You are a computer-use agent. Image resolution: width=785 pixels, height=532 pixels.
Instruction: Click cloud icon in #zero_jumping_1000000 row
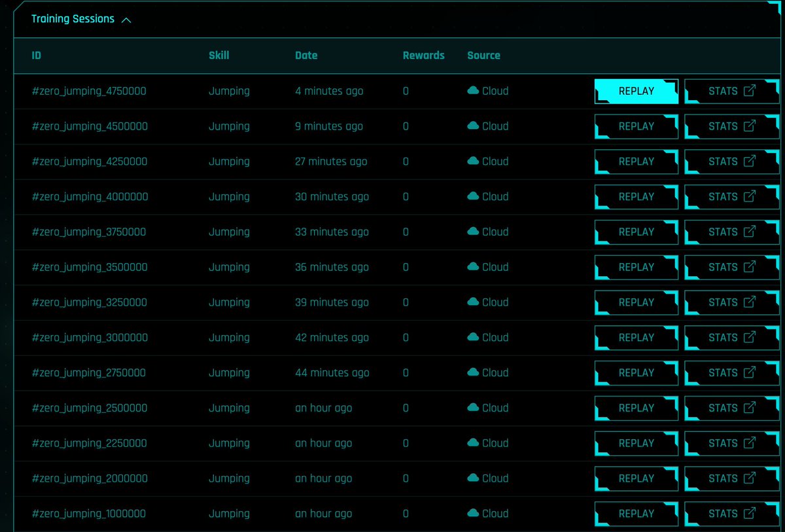pyautogui.click(x=473, y=513)
